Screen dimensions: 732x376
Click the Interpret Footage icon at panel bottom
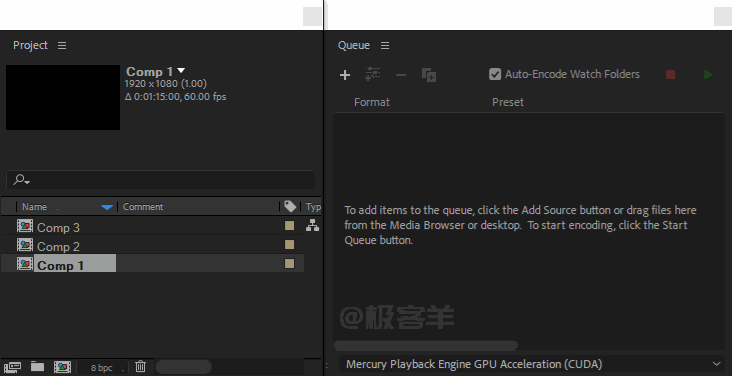click(12, 367)
